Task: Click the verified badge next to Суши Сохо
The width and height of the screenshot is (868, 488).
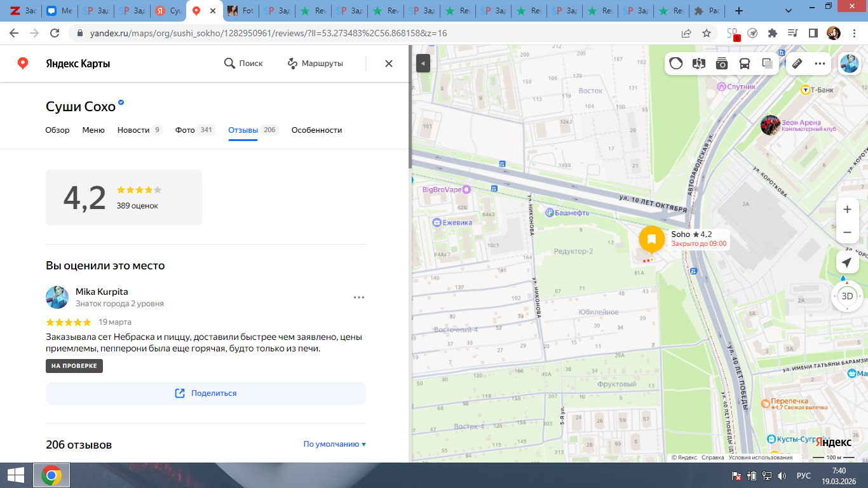Action: (121, 102)
